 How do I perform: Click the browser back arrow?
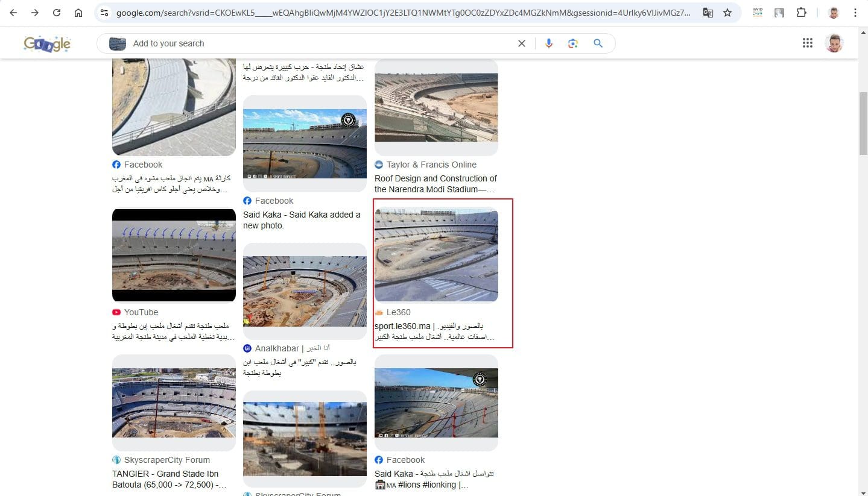[13, 13]
